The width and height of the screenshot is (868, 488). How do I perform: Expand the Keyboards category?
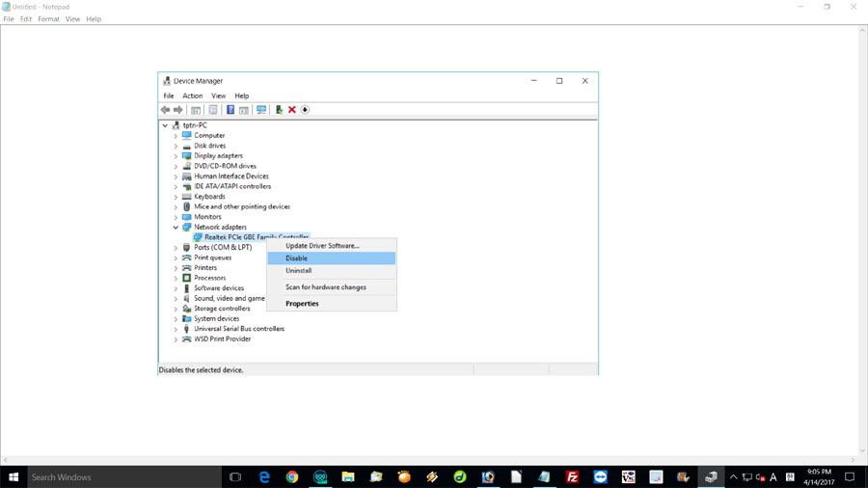tap(176, 197)
